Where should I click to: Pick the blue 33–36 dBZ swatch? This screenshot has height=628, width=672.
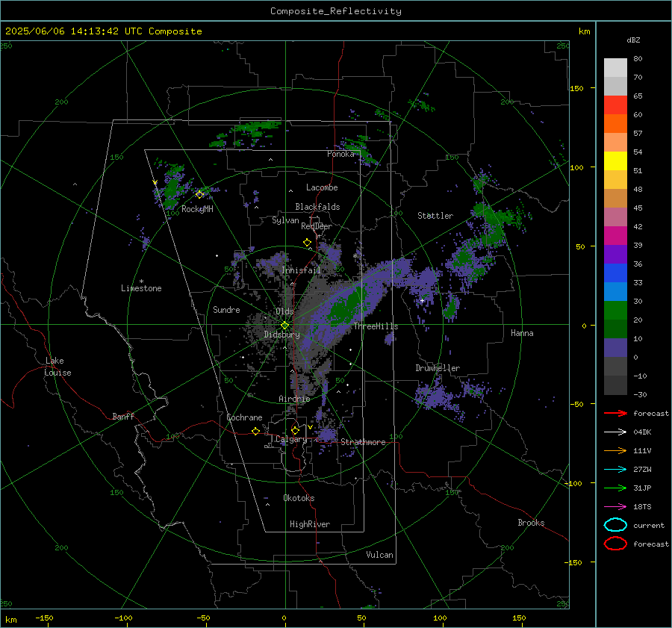[x=615, y=273]
